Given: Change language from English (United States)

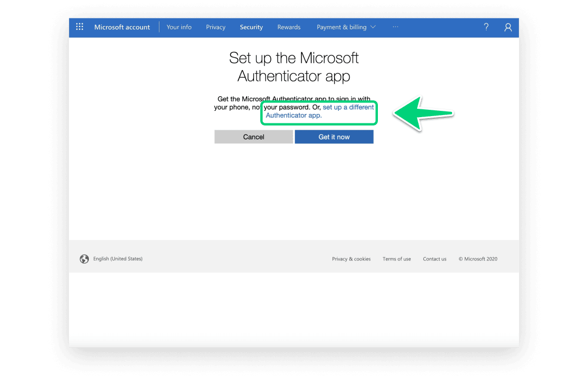Looking at the screenshot, I should click(x=118, y=259).
